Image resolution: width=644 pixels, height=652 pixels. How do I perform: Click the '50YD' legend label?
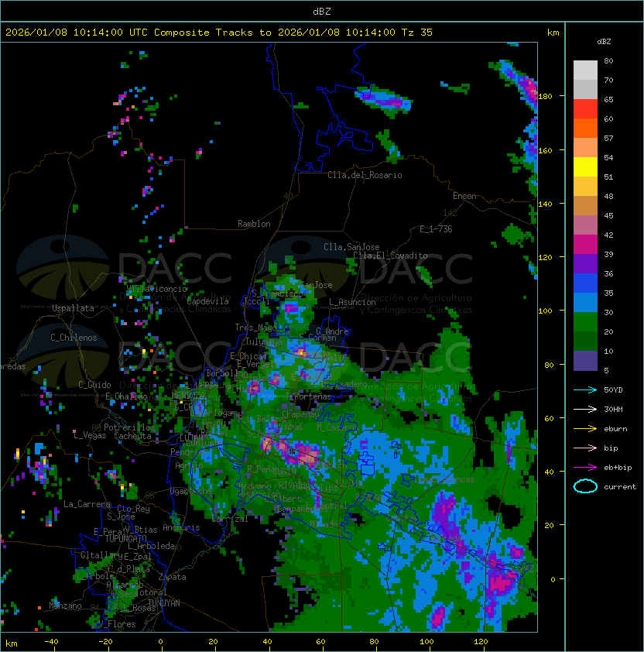(613, 390)
